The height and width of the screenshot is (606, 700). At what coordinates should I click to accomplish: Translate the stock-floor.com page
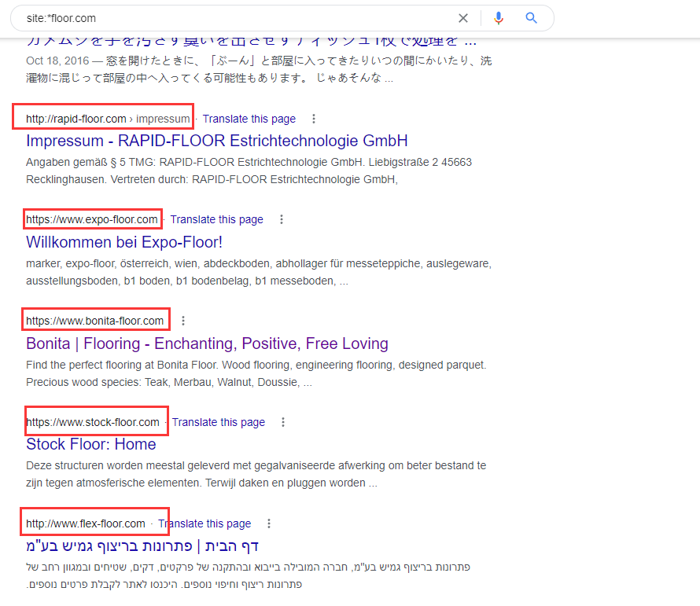(218, 422)
